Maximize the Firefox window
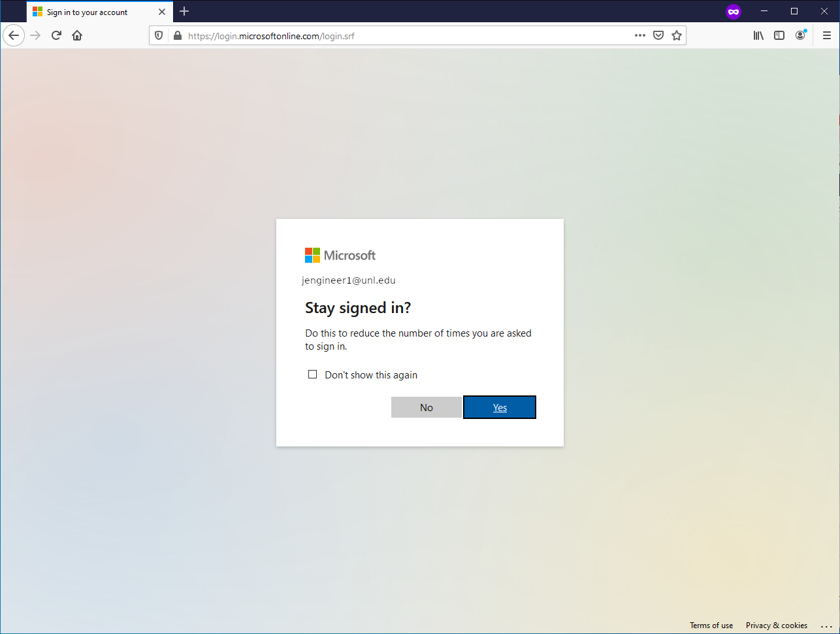The width and height of the screenshot is (840, 634). click(794, 11)
